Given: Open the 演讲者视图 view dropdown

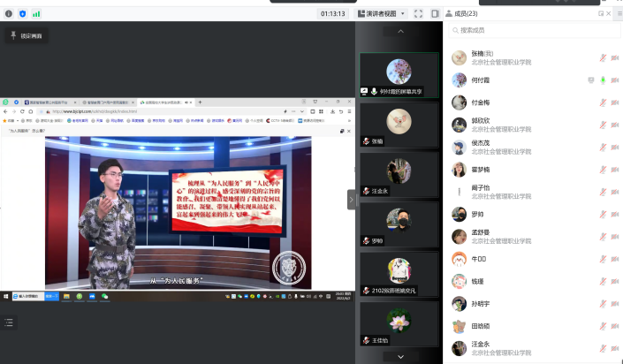Looking at the screenshot, I should 381,14.
